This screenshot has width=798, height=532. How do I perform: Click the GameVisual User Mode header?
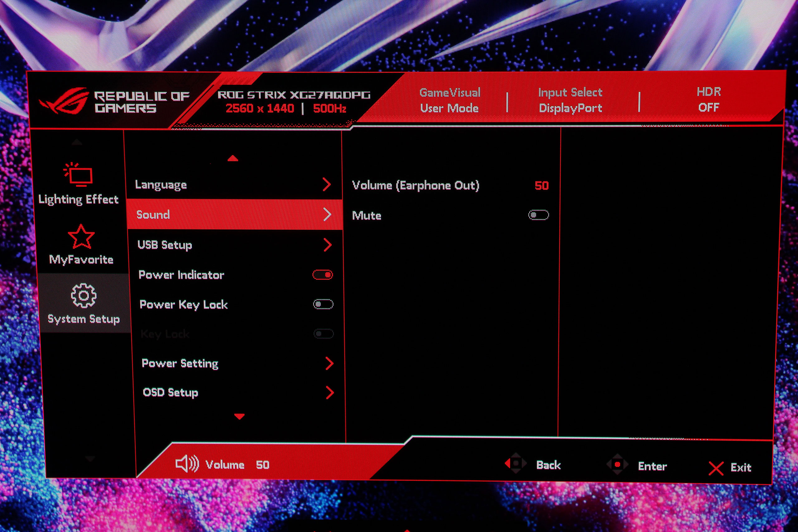[449, 100]
